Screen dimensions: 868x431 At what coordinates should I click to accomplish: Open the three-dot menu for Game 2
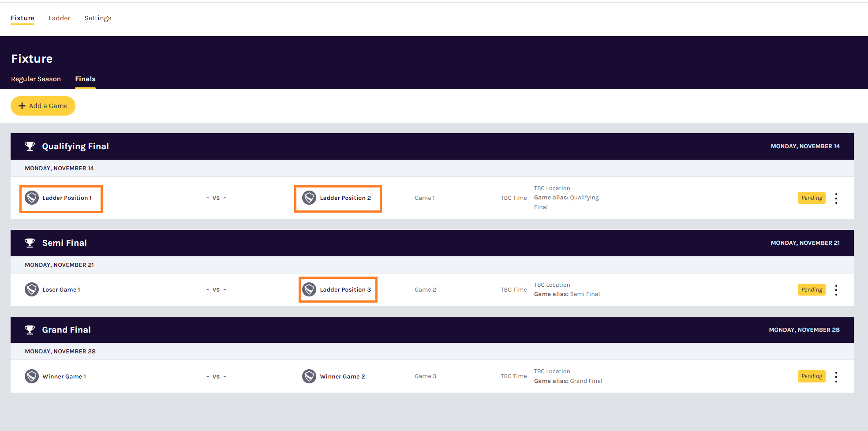pos(836,290)
